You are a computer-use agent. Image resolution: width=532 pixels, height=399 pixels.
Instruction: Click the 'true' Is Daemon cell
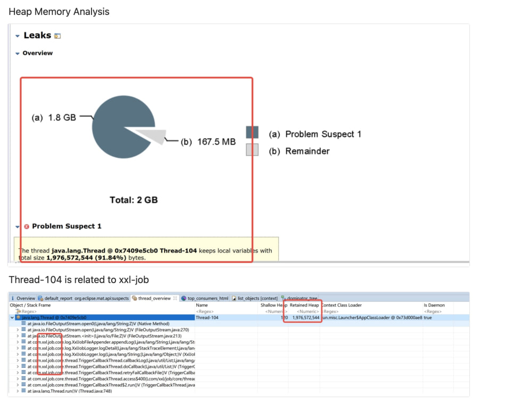click(x=428, y=318)
